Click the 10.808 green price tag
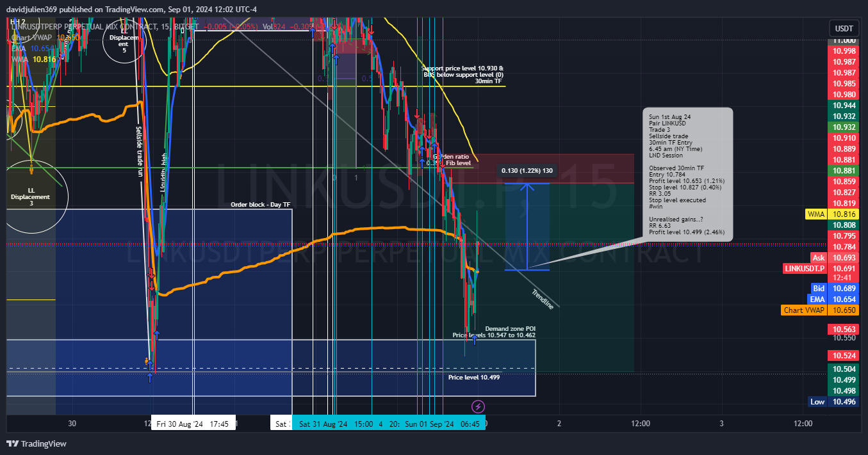The height and width of the screenshot is (455, 868). pyautogui.click(x=844, y=225)
